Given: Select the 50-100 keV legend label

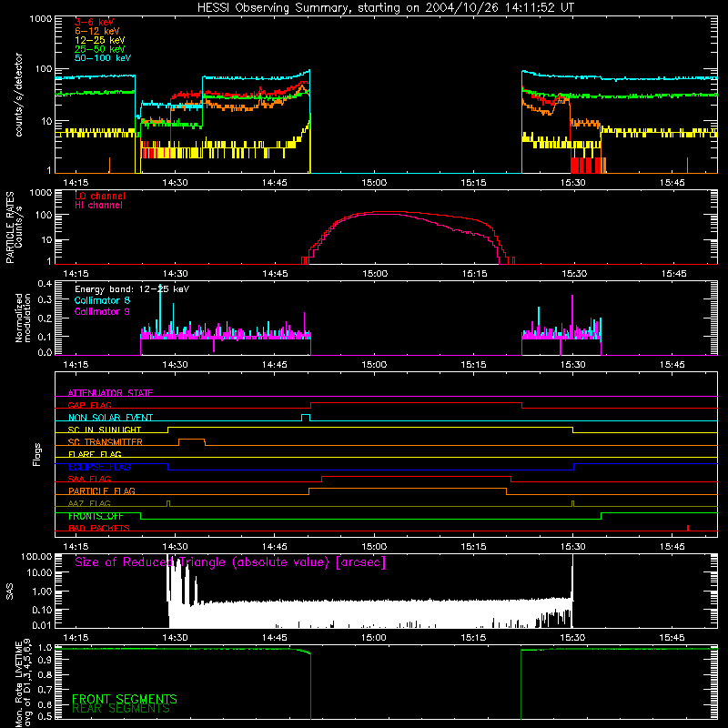Looking at the screenshot, I should pos(103,58).
